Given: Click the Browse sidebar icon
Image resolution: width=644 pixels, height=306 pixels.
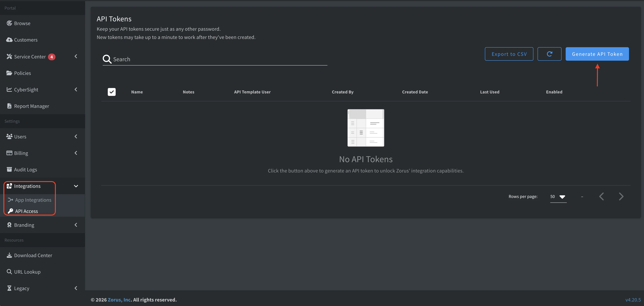Looking at the screenshot, I should click(9, 23).
